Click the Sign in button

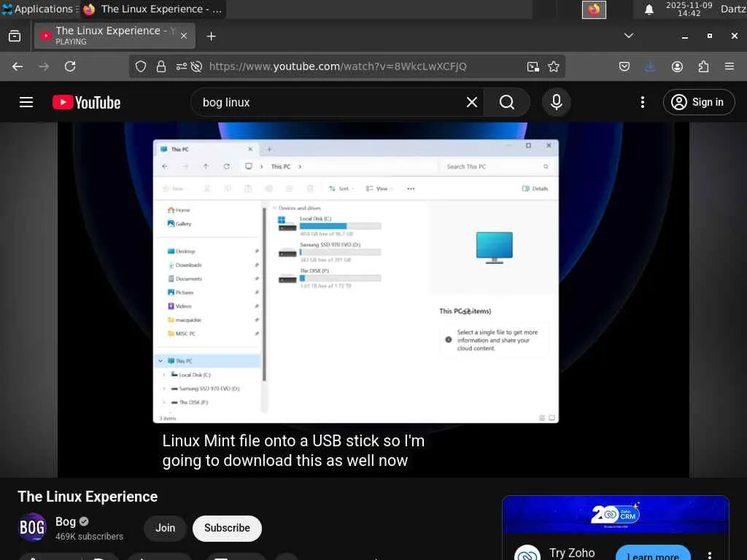pyautogui.click(x=698, y=102)
